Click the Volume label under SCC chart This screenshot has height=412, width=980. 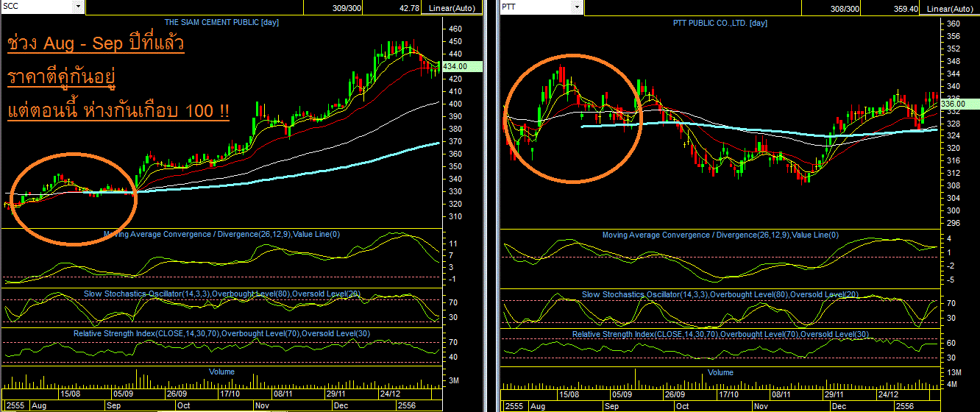click(221, 372)
